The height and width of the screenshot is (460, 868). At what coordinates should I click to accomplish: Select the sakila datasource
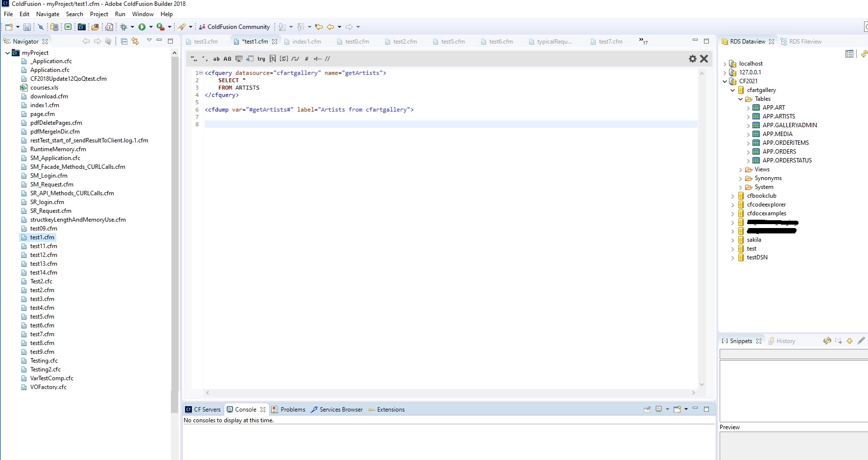[x=753, y=240]
